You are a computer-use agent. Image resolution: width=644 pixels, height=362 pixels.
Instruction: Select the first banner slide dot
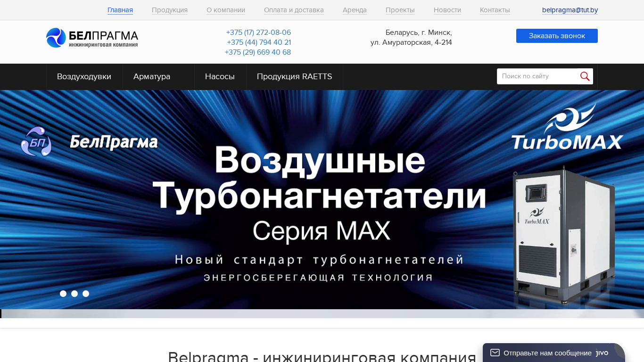[63, 294]
